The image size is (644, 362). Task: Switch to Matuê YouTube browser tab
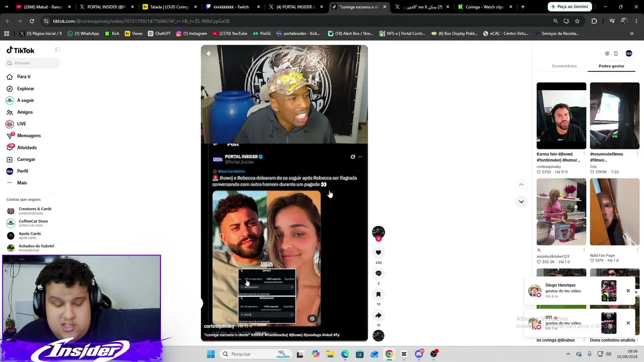pyautogui.click(x=42, y=7)
